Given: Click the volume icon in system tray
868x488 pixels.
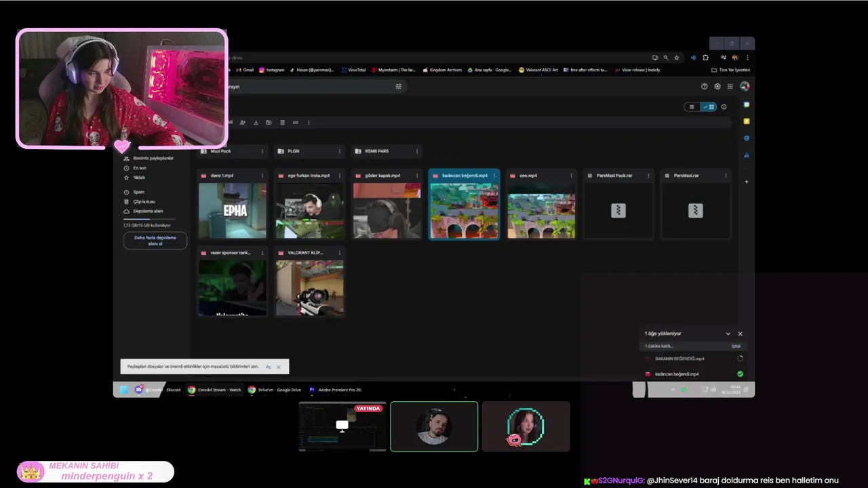Looking at the screenshot, I should click(713, 390).
